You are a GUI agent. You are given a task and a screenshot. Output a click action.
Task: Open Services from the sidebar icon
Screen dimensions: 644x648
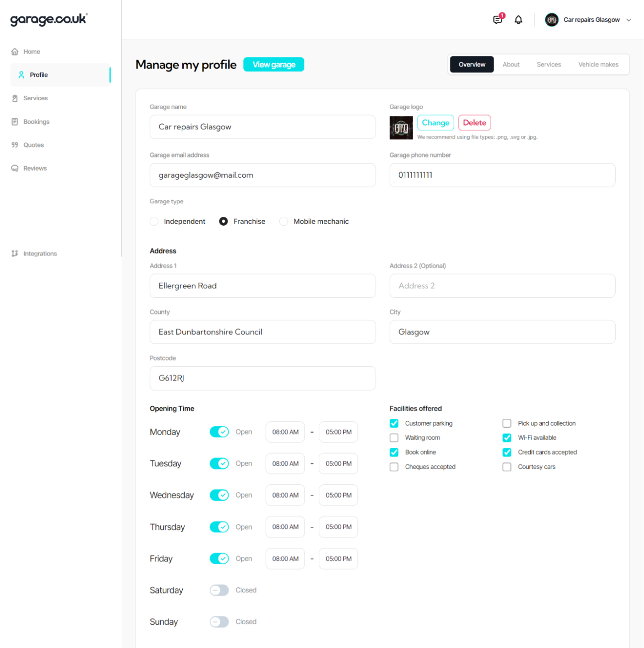[x=15, y=98]
